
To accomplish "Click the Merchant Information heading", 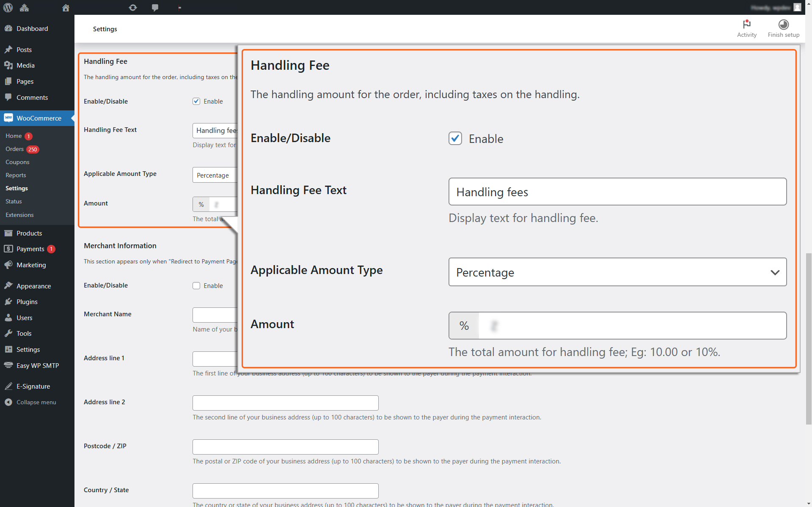I will click(120, 246).
